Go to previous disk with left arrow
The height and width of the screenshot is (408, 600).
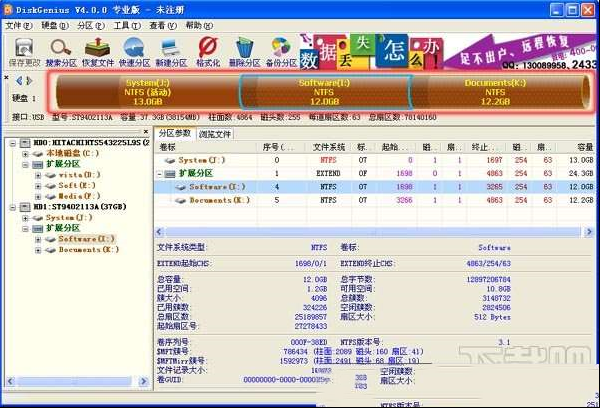click(x=19, y=81)
